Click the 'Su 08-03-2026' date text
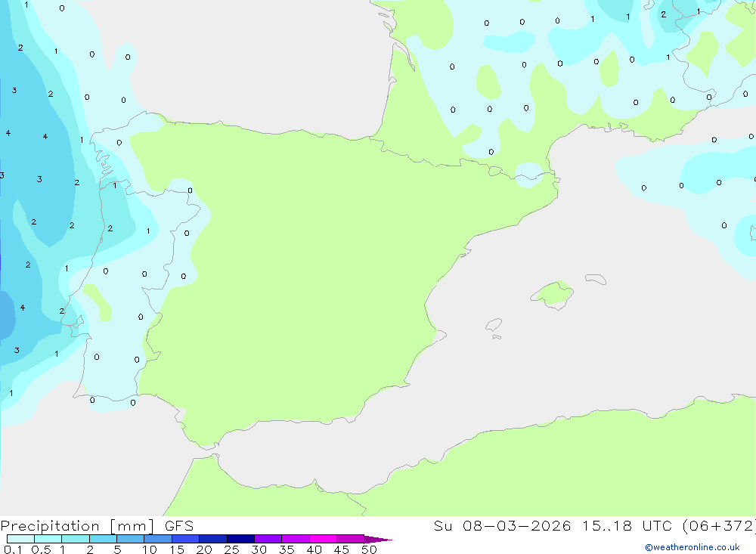This screenshot has width=756, height=554. tap(502, 526)
